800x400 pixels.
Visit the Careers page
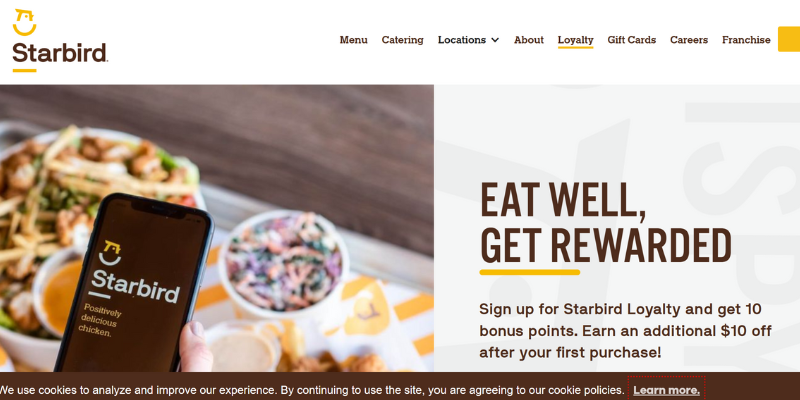click(689, 40)
